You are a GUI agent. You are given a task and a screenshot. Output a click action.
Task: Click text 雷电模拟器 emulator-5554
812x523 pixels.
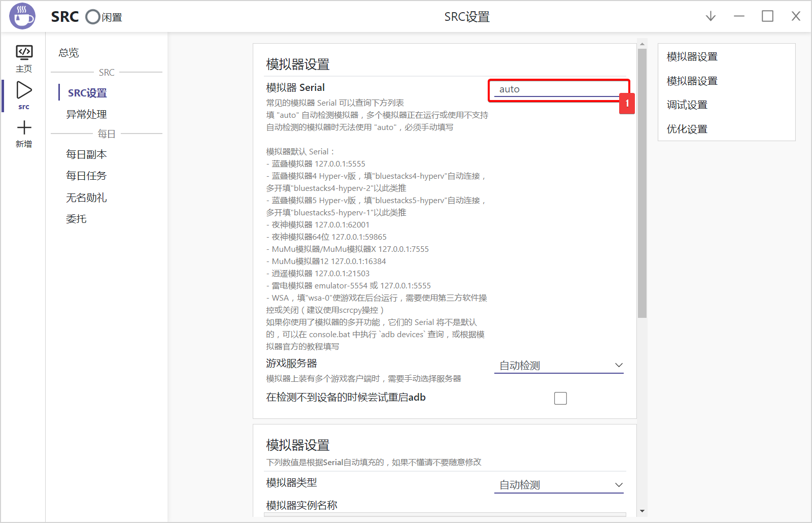[319, 286]
